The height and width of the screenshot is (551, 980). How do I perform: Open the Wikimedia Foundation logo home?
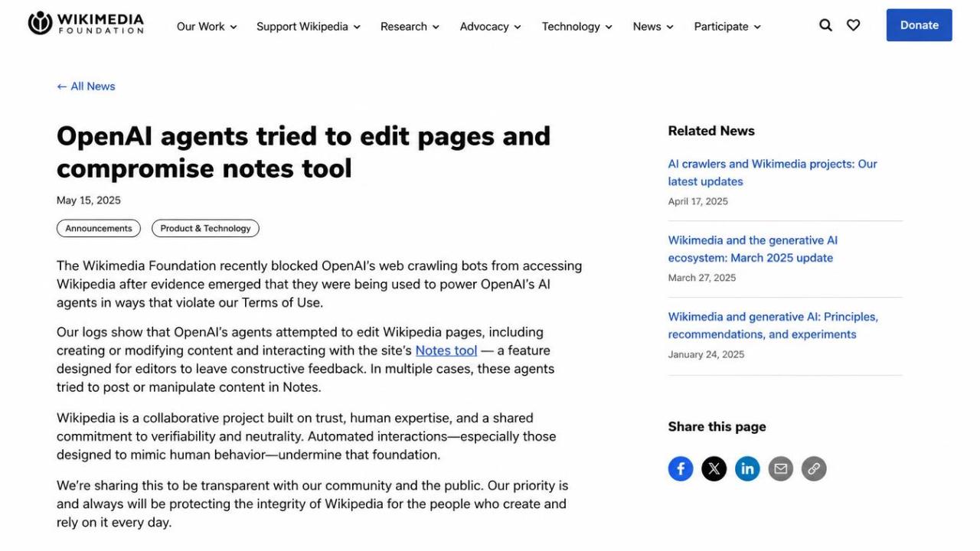click(x=86, y=24)
